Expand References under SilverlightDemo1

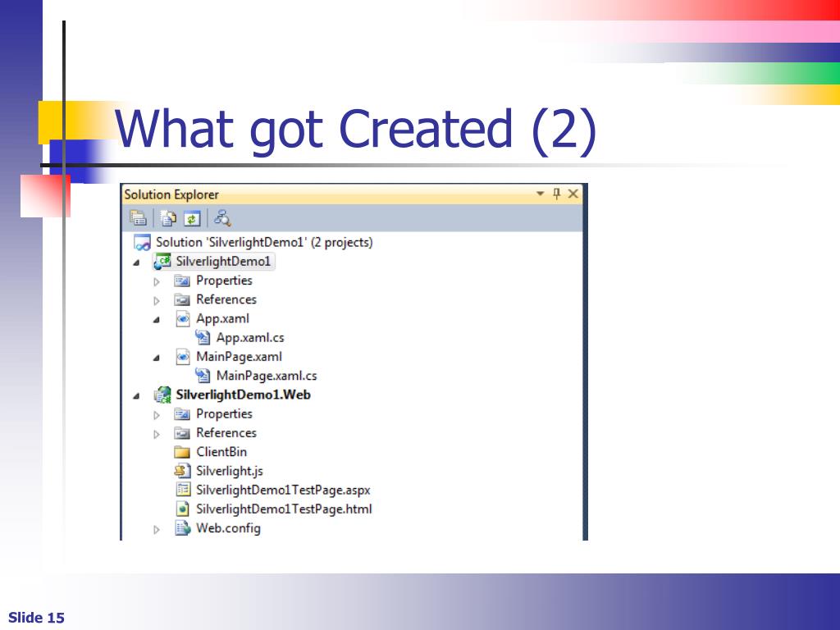[157, 300]
